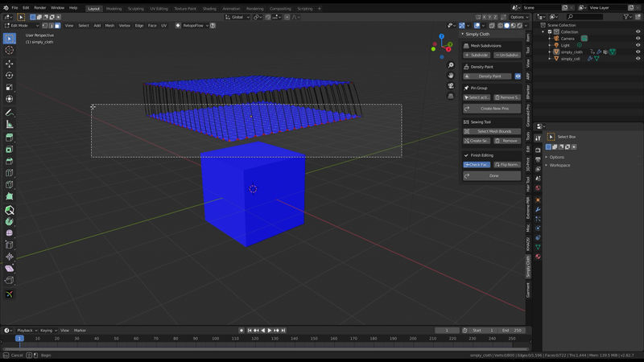The width and height of the screenshot is (644, 362).
Task: Select the Annotate tool
Action: pyautogui.click(x=10, y=113)
